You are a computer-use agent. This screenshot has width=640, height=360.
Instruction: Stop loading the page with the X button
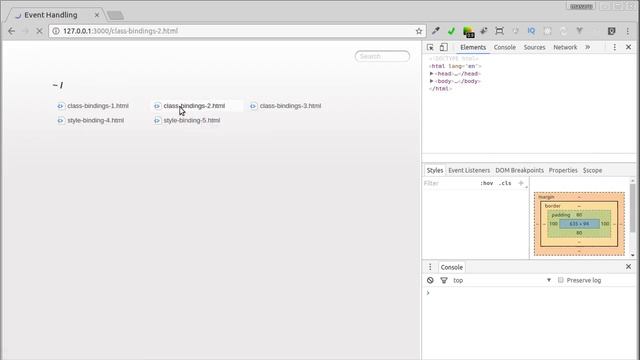[x=39, y=31]
